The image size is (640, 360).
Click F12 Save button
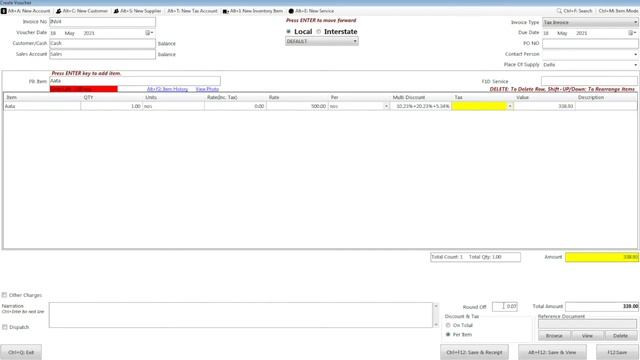tap(617, 352)
